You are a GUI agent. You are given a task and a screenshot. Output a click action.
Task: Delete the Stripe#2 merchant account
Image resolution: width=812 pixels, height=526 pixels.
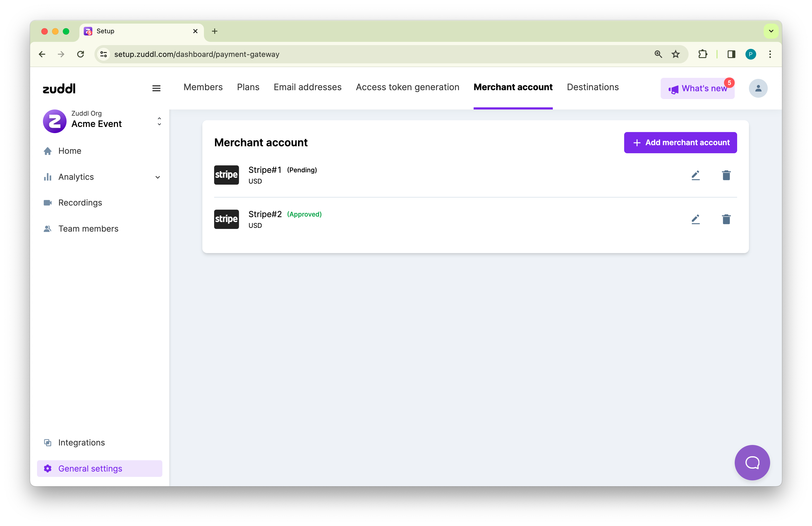[x=726, y=219]
